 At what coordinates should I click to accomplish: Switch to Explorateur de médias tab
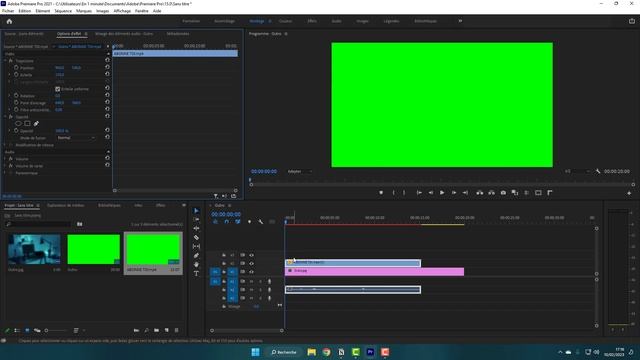pos(66,205)
